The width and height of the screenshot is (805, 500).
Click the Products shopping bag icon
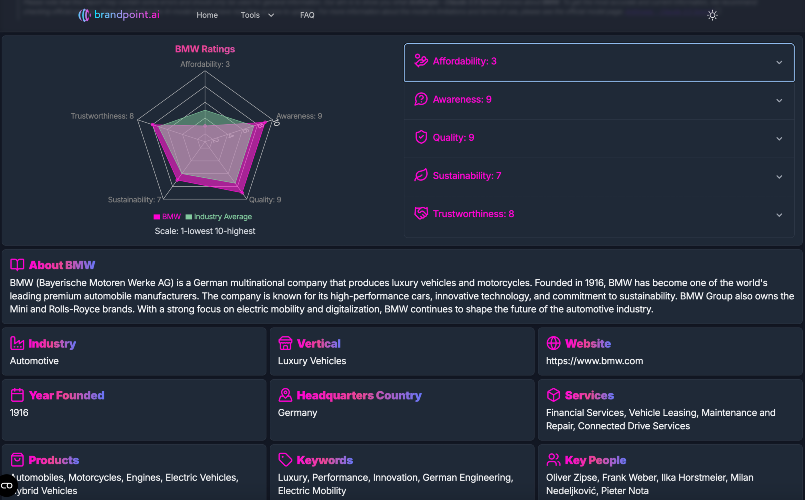tap(17, 459)
